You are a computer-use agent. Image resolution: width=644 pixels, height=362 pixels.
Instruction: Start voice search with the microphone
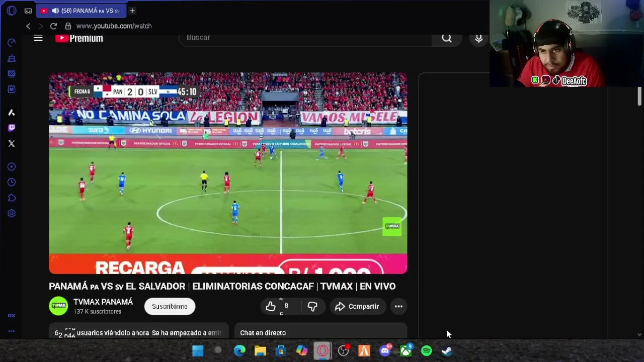click(479, 38)
